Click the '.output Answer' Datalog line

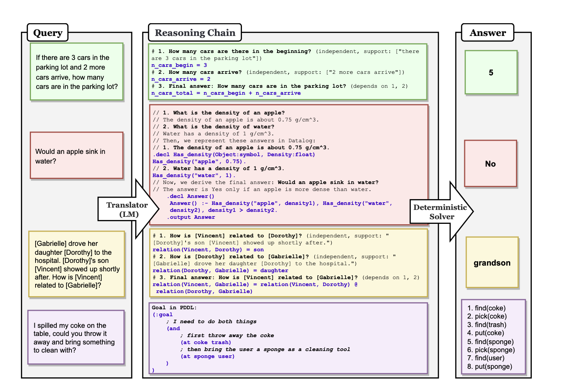click(191, 217)
